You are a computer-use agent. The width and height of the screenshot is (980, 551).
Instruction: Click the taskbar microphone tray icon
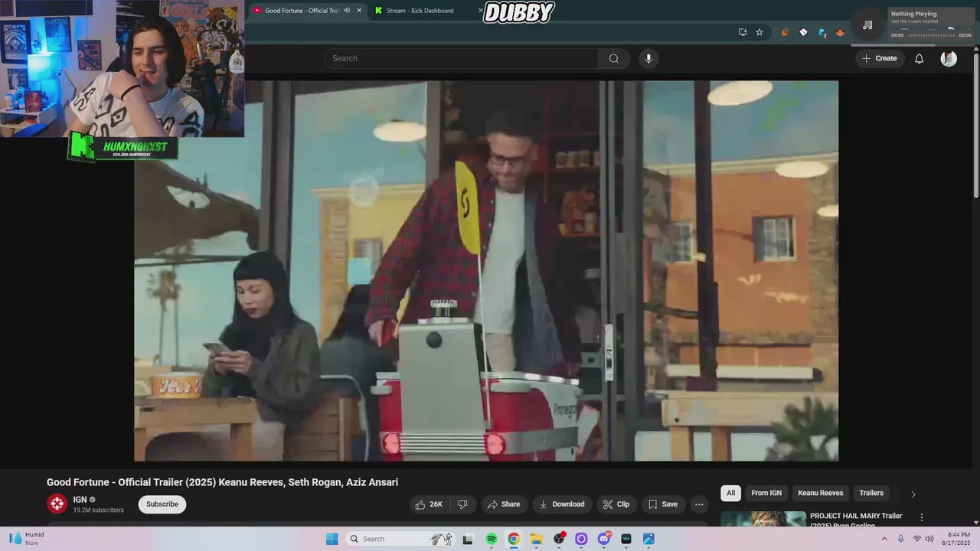(x=900, y=539)
